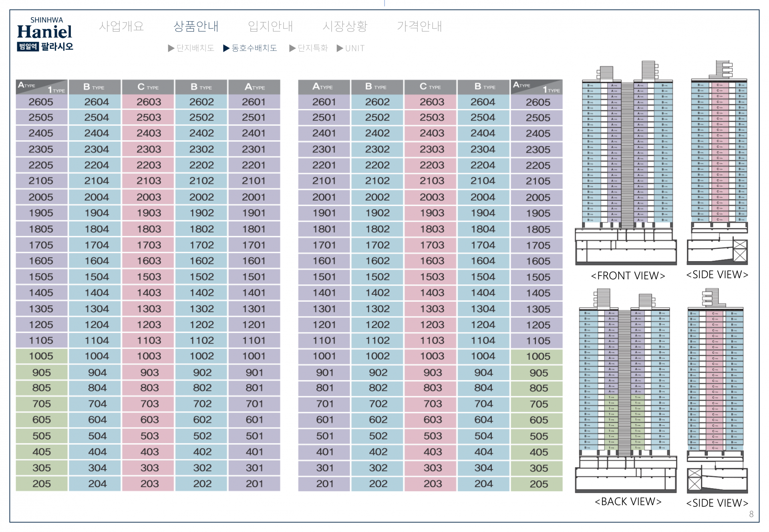769x532 pixels.
Task: Click the arrow icon before UNIT
Action: (x=340, y=48)
